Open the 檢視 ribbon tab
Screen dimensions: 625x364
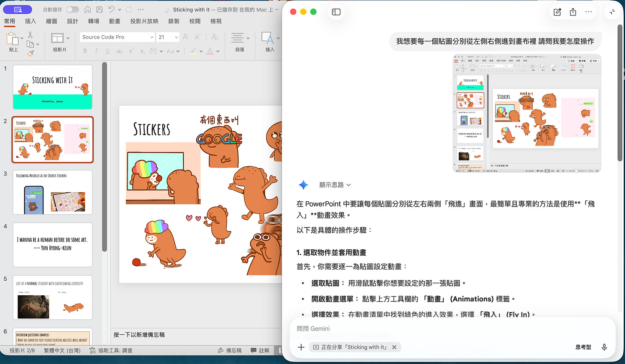click(x=216, y=21)
